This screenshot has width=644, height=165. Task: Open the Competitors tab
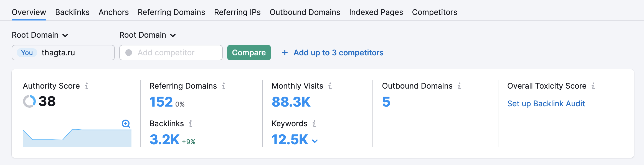point(435,12)
